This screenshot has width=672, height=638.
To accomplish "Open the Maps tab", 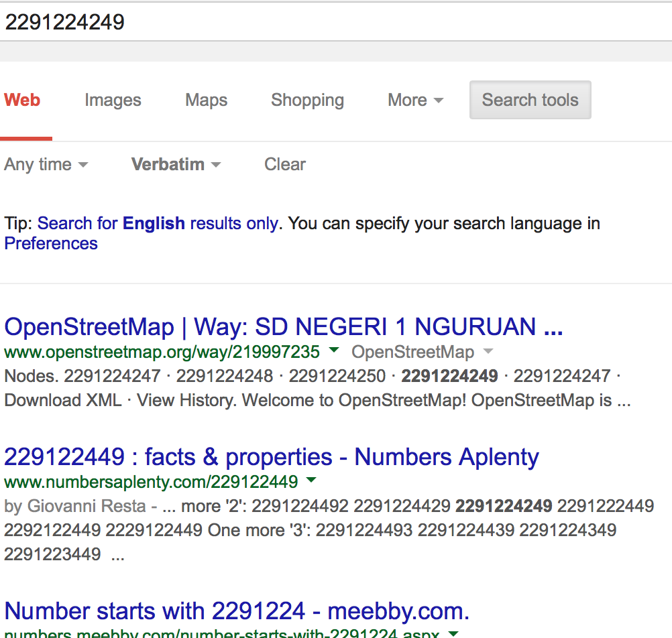I will (206, 101).
